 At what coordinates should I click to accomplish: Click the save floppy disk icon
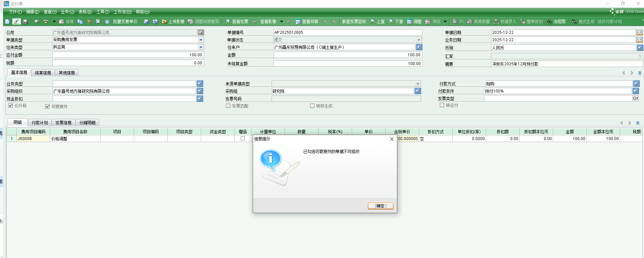(x=25, y=21)
